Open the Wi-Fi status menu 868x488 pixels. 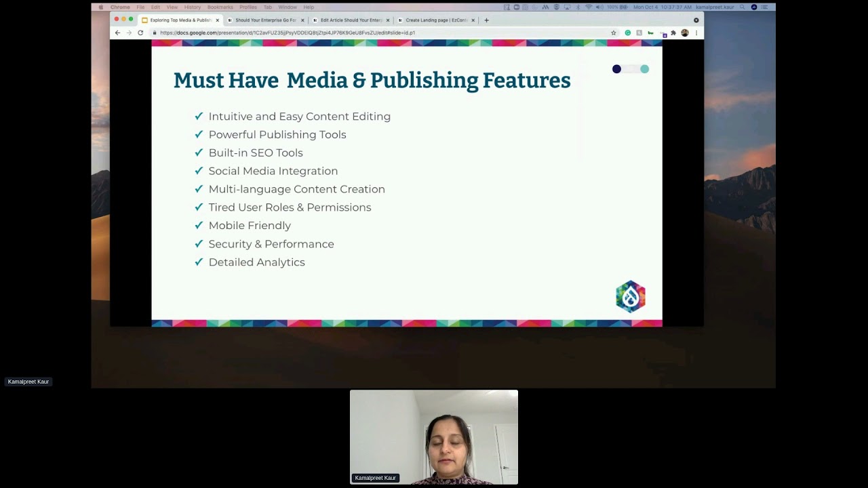(x=589, y=7)
